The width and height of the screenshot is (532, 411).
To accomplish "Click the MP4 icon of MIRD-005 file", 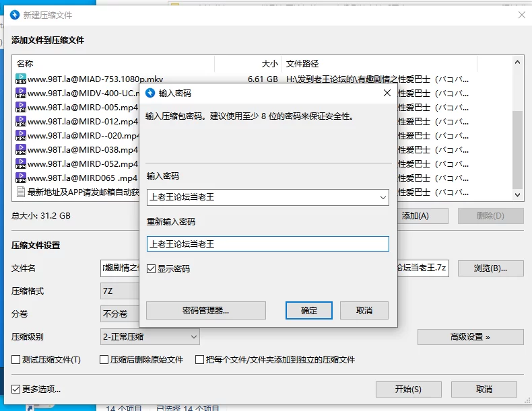I will (x=21, y=108).
